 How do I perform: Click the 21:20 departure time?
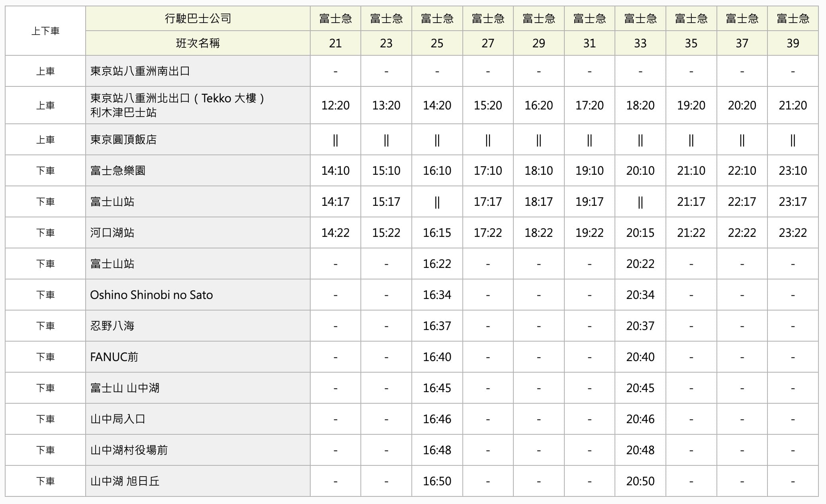coord(793,105)
